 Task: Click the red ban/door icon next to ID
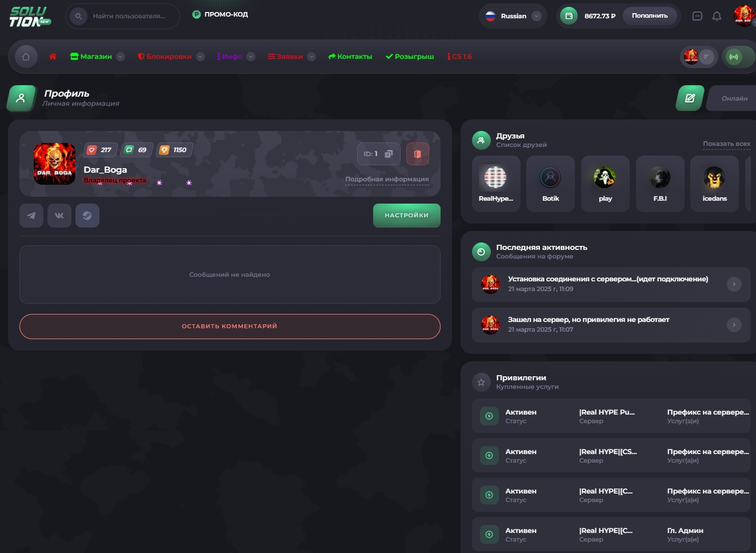[418, 154]
